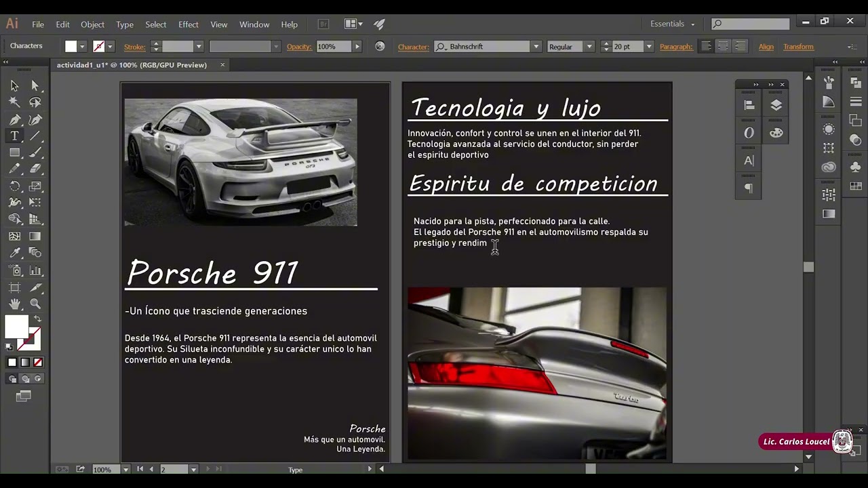Open the Object menu
Screen dimensions: 868x488
(92, 24)
